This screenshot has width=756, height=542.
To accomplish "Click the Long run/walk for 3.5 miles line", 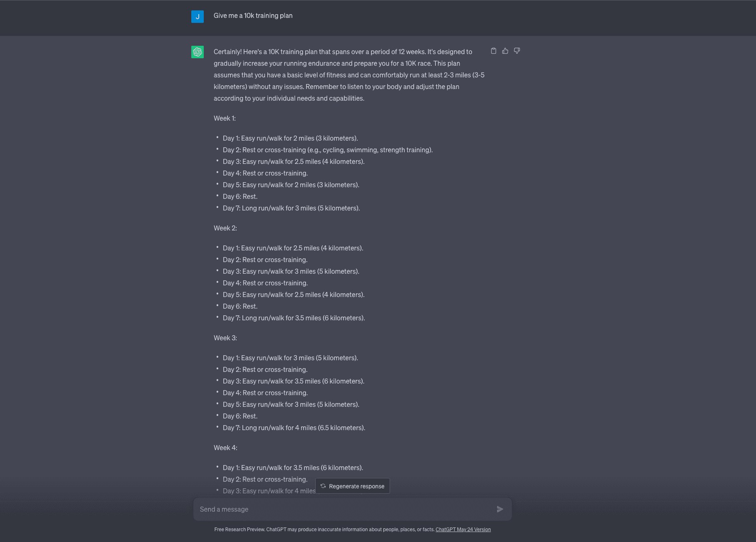I will (294, 318).
